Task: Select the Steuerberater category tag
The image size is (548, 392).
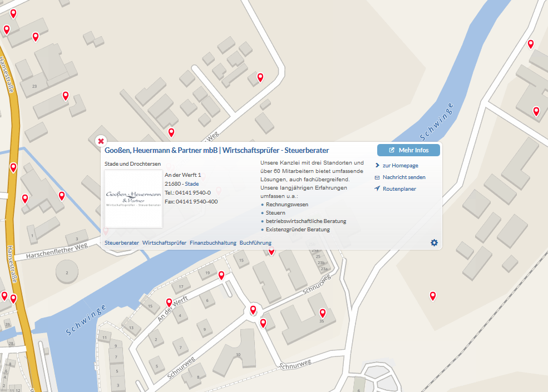Action: (122, 243)
